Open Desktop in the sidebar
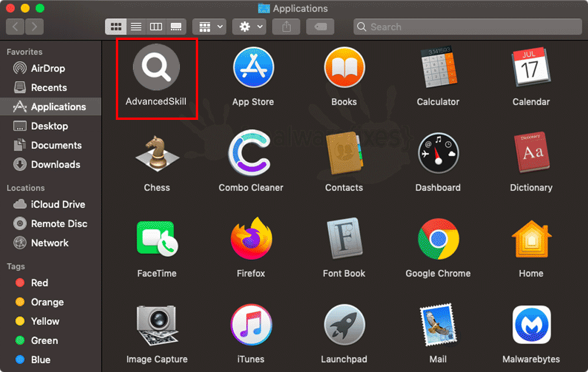Screen dimensions: 588x372 [51, 126]
